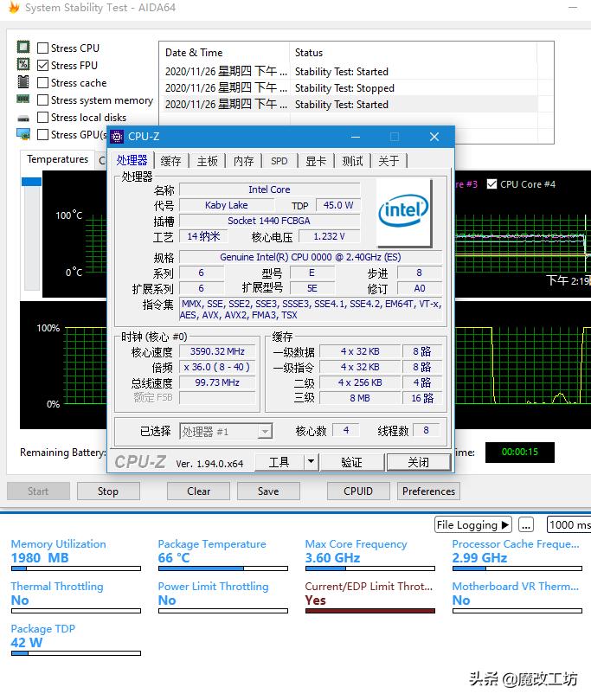Click the Save button
The image size is (591, 700).
pos(268,491)
